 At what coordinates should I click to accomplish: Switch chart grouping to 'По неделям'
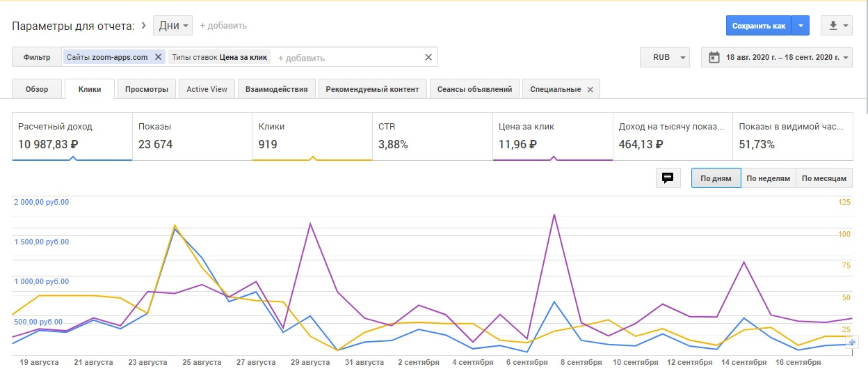tap(768, 178)
